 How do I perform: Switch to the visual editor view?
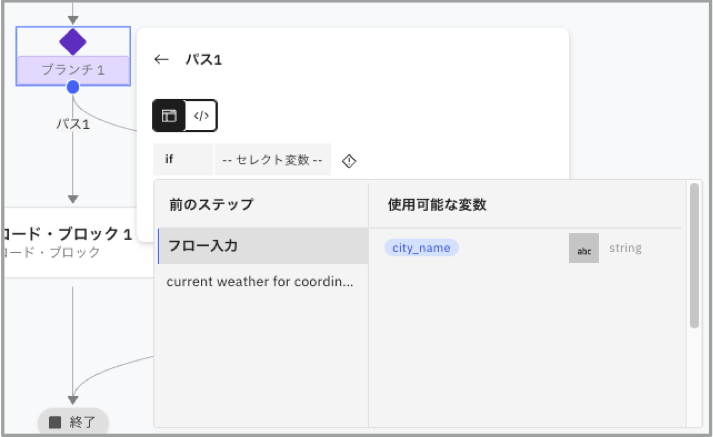pos(169,116)
